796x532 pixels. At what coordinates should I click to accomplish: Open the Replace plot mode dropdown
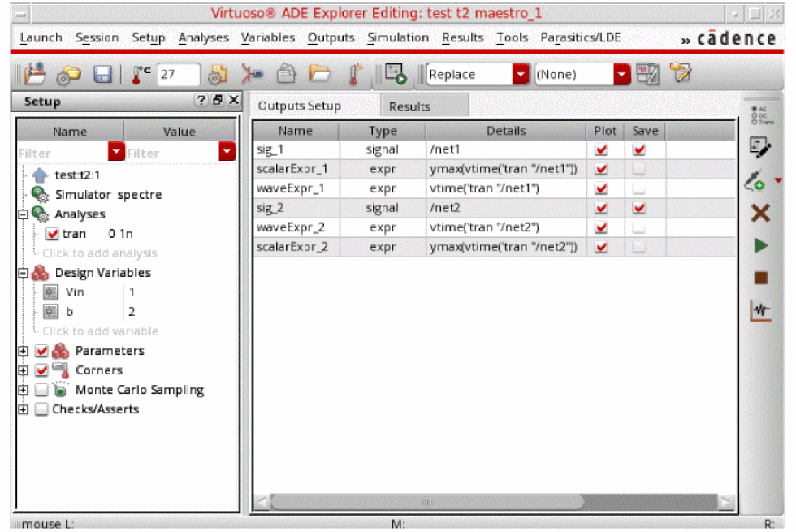[520, 75]
